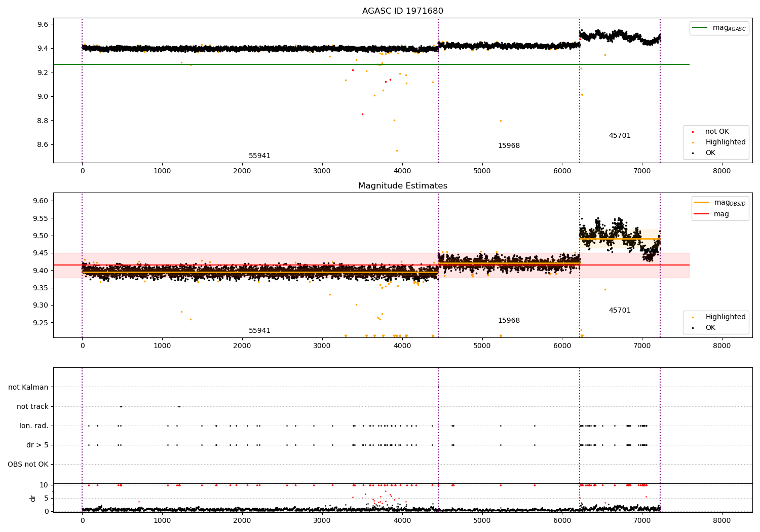Click the rotated 'dr' axis label
The width and height of the screenshot is (760, 532).
(33, 498)
